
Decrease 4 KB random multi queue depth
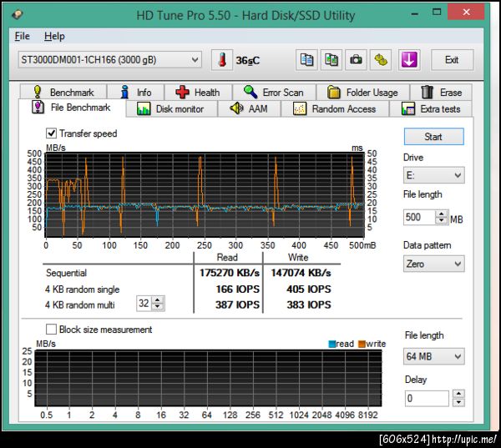click(158, 306)
